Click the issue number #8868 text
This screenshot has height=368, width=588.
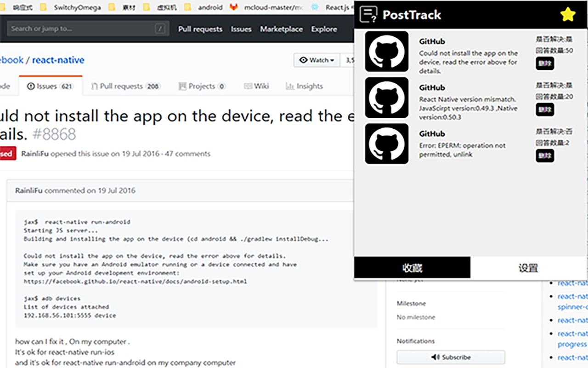point(54,134)
